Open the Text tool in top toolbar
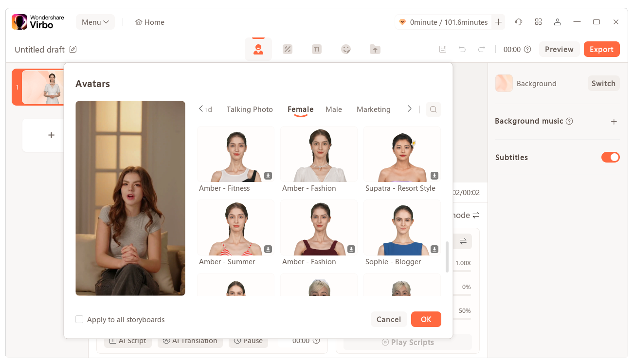Viewport: 633px width, 364px height. pos(317,49)
